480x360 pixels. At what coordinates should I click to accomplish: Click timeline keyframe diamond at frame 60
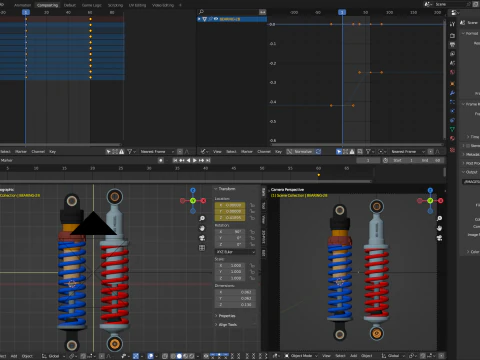coord(319,175)
